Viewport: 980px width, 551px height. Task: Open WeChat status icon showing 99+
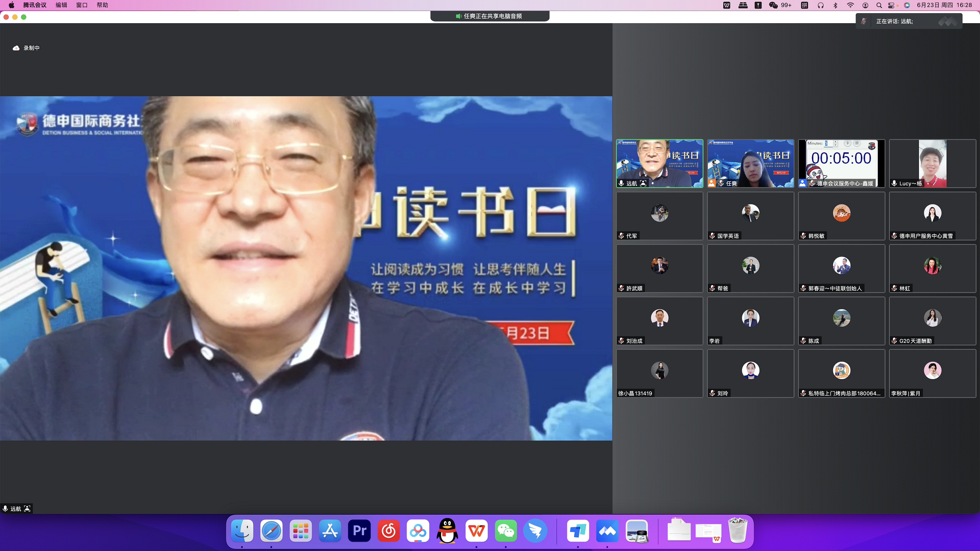pos(780,5)
